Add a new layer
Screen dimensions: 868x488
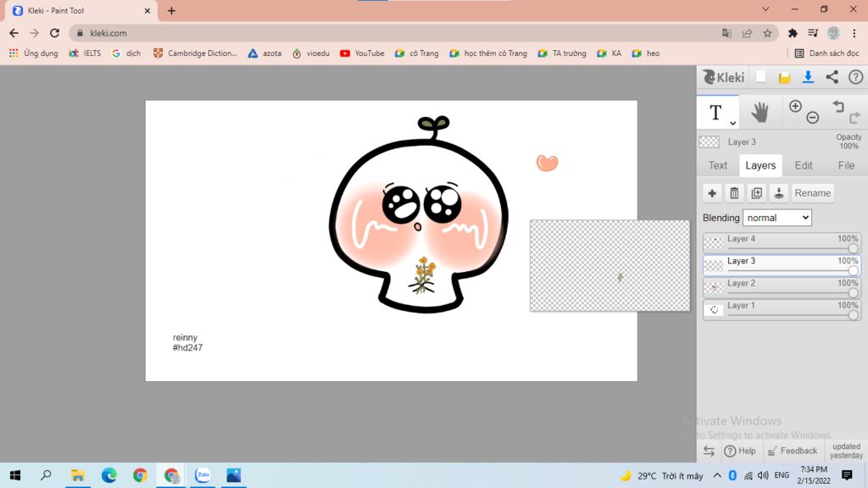712,193
